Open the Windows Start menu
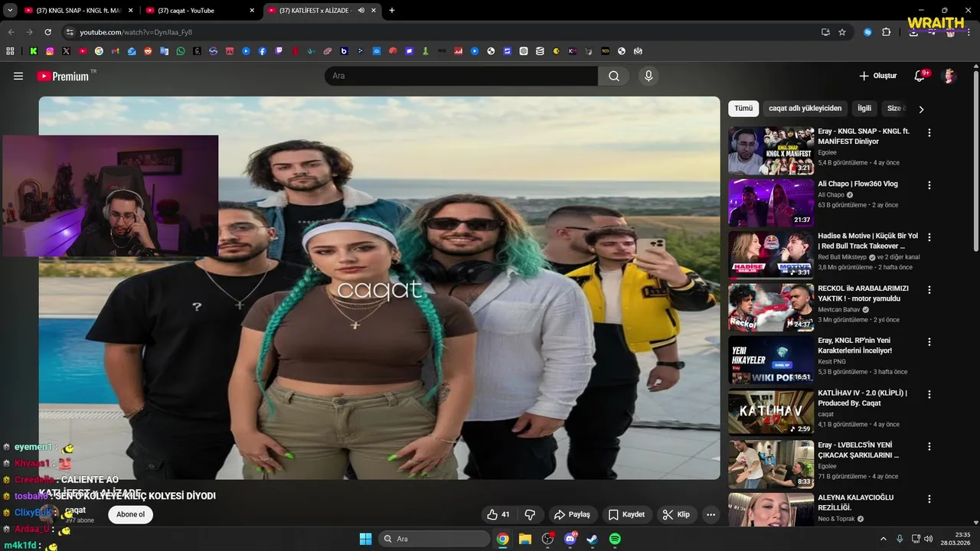The width and height of the screenshot is (980, 551). [366, 539]
